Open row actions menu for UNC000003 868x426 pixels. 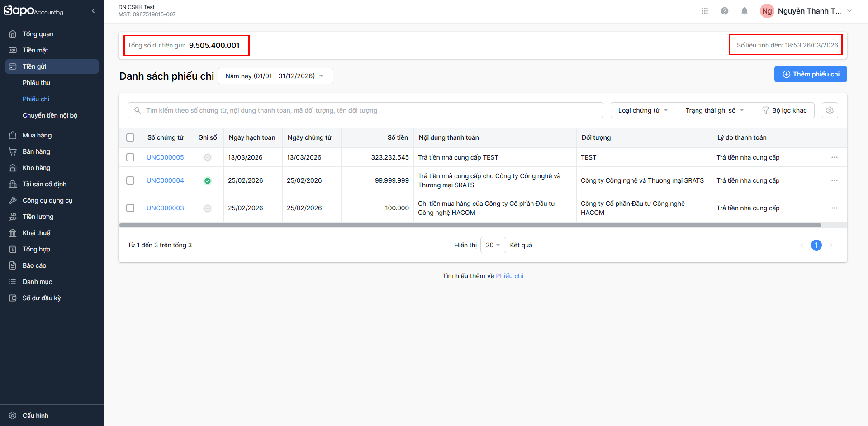tap(834, 208)
